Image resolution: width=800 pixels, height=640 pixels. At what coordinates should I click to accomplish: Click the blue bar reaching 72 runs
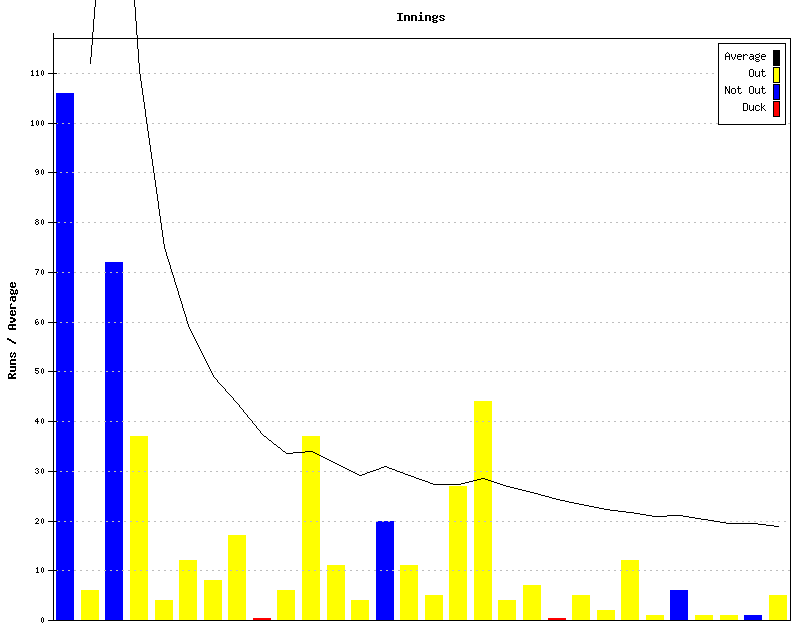[114, 441]
